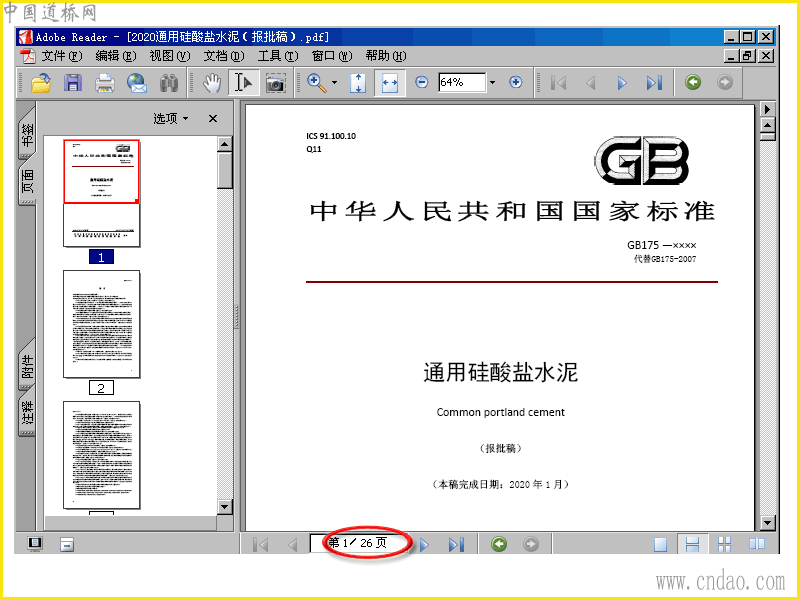Open a file with the folder icon

[41, 83]
